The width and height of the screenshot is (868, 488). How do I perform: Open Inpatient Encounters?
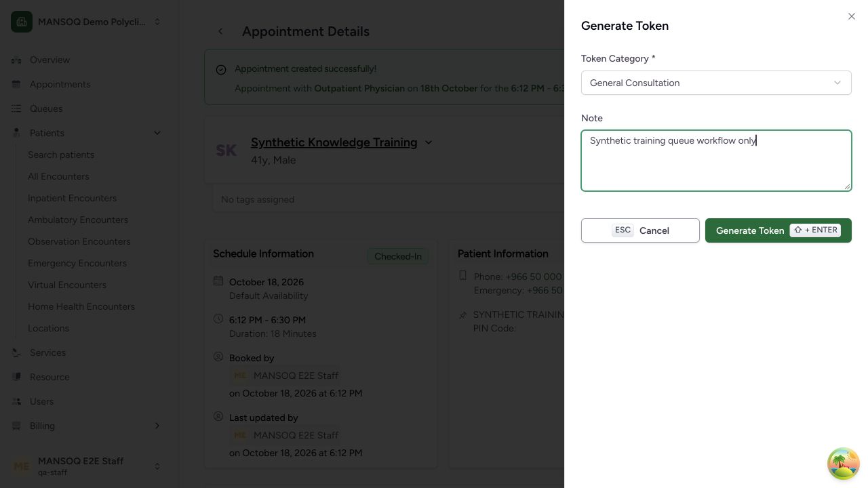(72, 198)
